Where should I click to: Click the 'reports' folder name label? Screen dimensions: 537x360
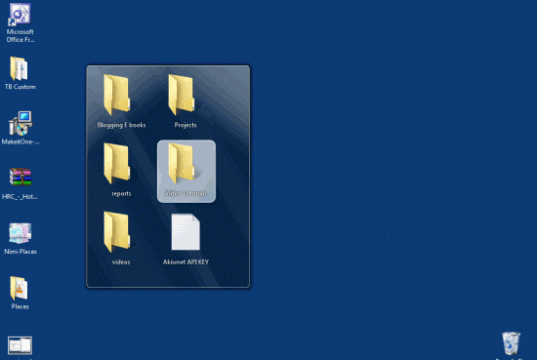pos(121,194)
